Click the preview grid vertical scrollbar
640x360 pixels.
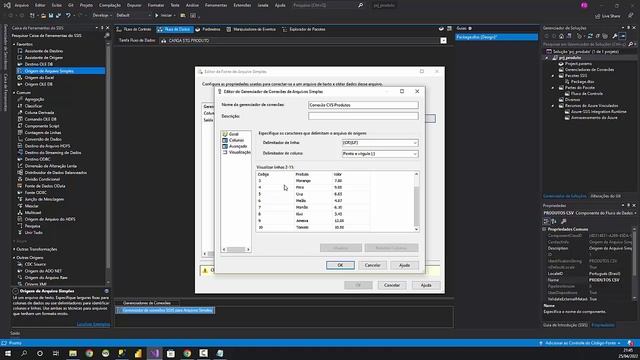point(416,201)
